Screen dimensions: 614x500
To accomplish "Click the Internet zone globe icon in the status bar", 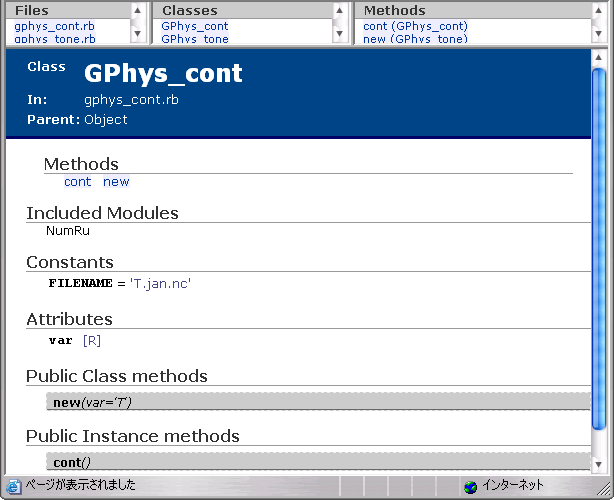I will pos(470,487).
